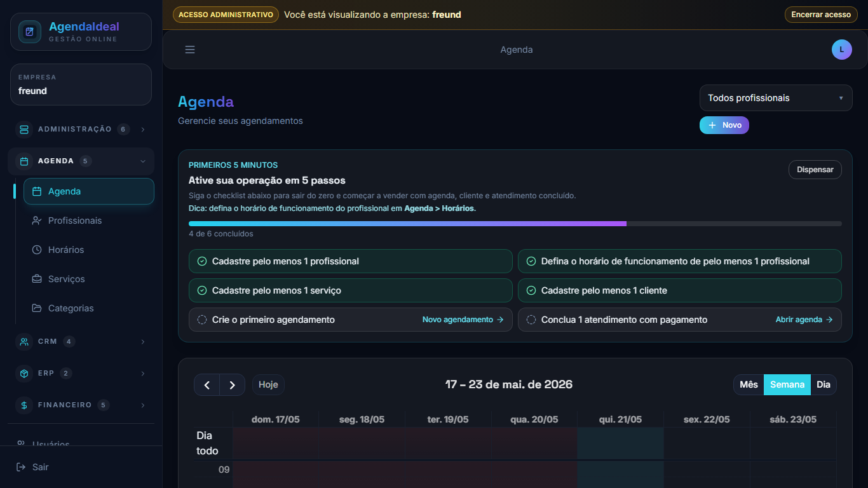Click dashed circle beside 'Crie o primeiro agendamento'
868x488 pixels.
tap(202, 320)
